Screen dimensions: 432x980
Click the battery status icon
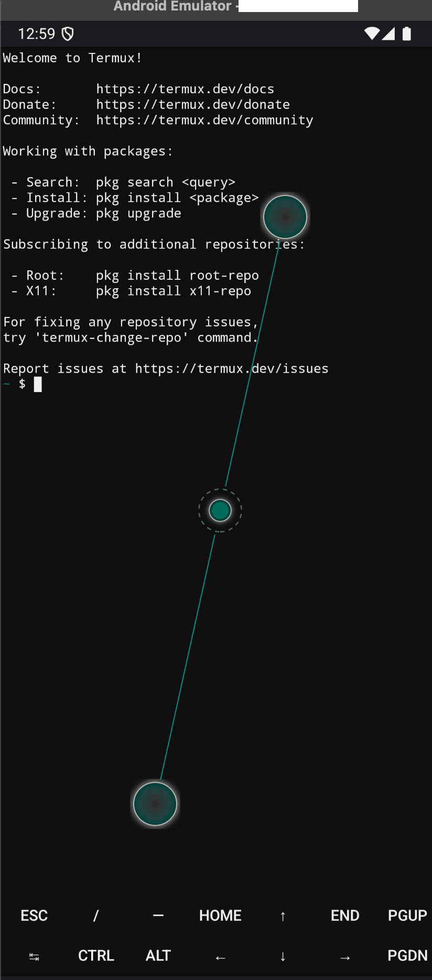(406, 34)
